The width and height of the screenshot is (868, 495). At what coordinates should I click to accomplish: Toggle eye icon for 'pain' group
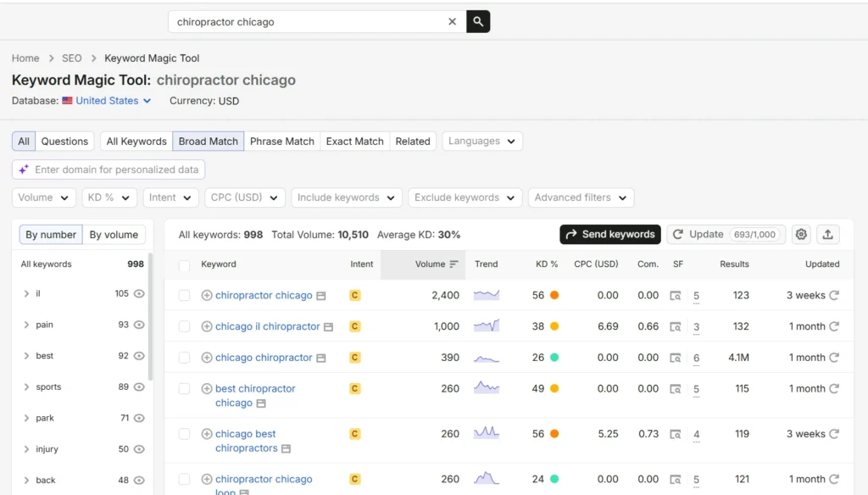click(139, 325)
